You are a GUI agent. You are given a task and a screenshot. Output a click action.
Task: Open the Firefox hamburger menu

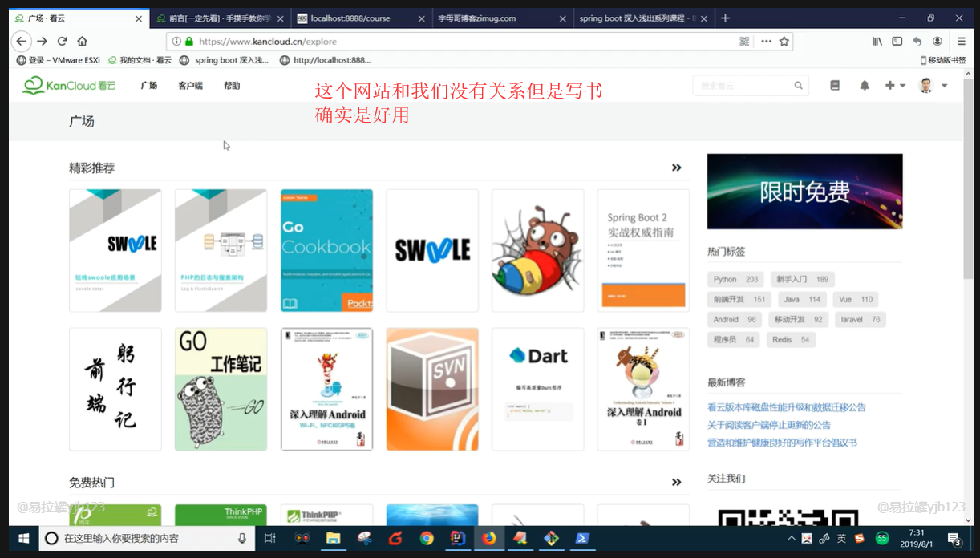(x=962, y=42)
